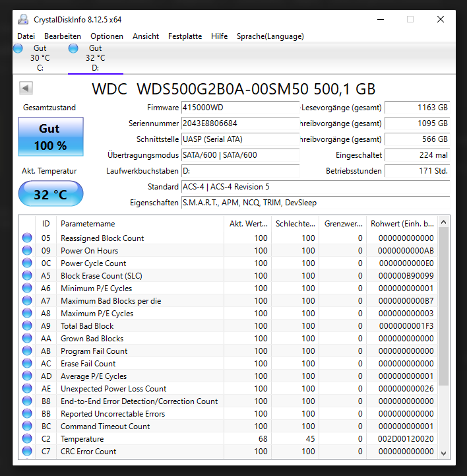This screenshot has width=467, height=476.
Task: Click status orb for Power On Hours
Action: coord(27,250)
